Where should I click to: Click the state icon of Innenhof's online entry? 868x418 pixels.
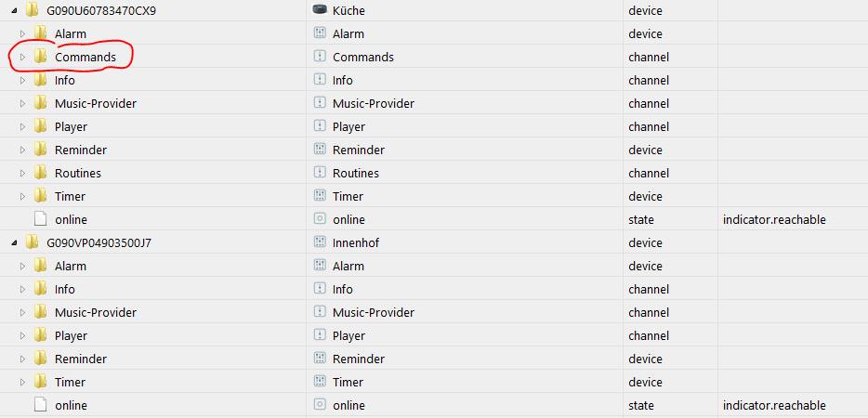320,405
